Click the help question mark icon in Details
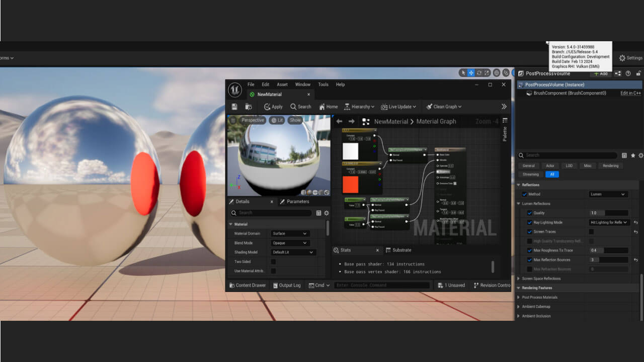The image size is (644, 362). pyautogui.click(x=628, y=73)
